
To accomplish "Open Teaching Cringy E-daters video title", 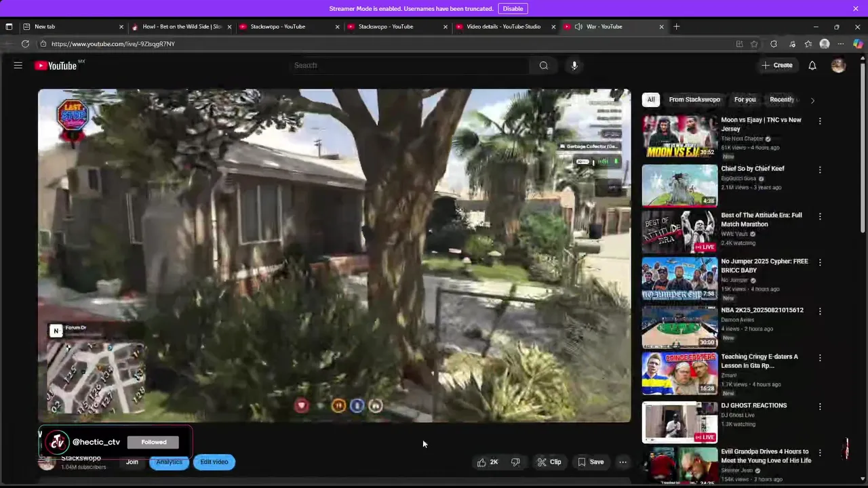I will (x=759, y=361).
